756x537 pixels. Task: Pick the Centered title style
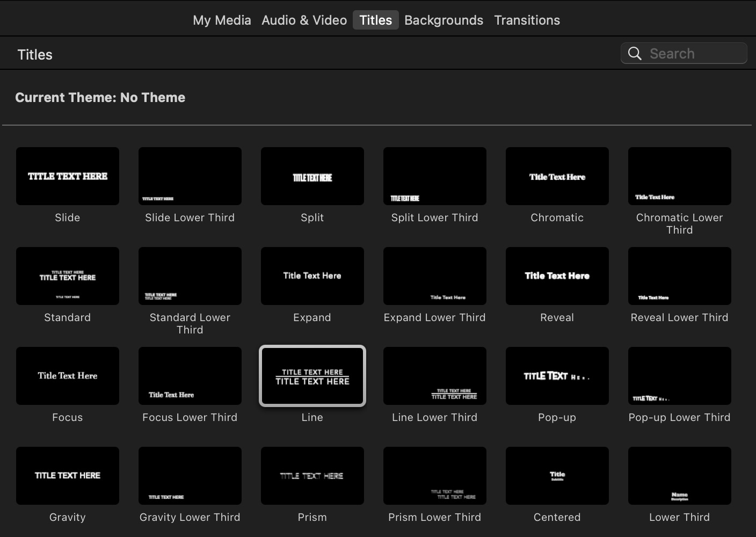tap(557, 476)
